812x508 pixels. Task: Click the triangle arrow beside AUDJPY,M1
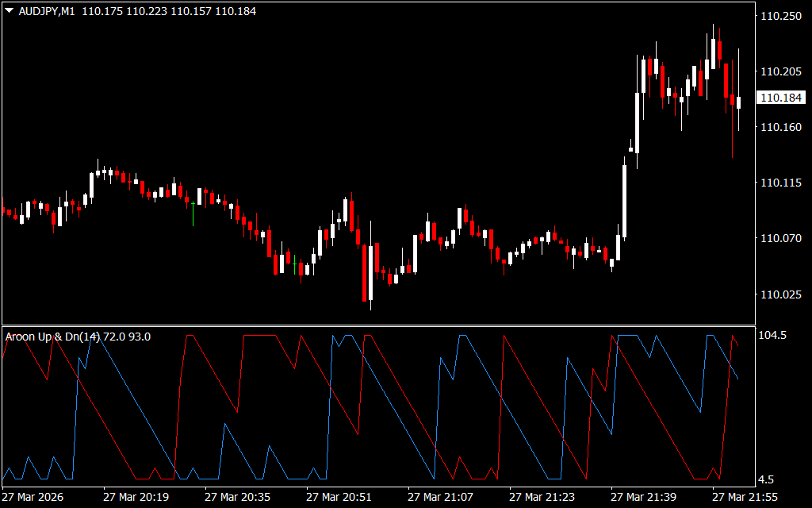pyautogui.click(x=9, y=12)
